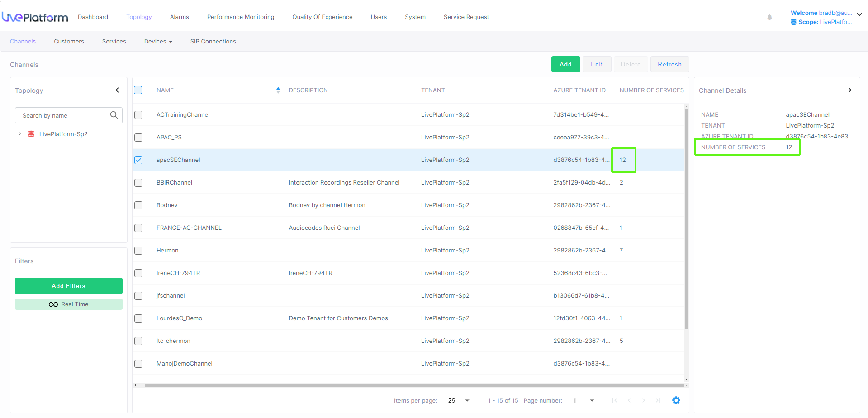This screenshot has width=868, height=418.
Task: Click the AZURE TENANT ID column header
Action: tap(579, 90)
